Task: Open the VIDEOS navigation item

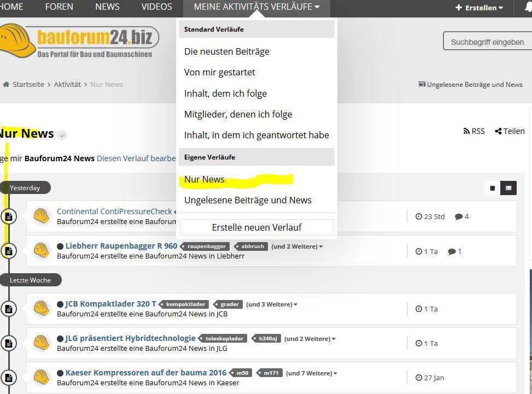Action: [x=156, y=7]
